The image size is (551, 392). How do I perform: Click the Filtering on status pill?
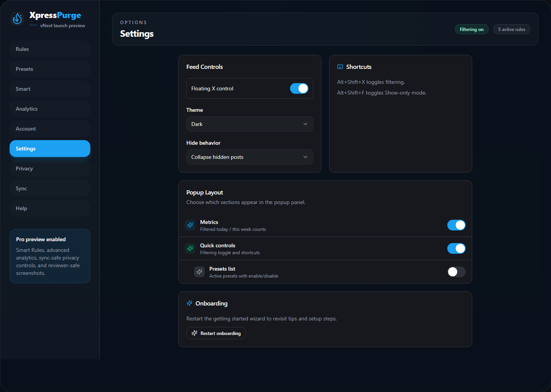click(471, 29)
